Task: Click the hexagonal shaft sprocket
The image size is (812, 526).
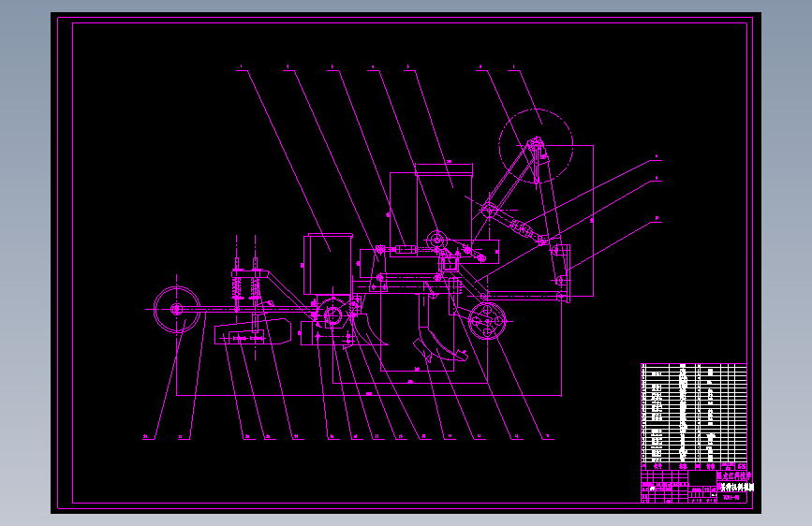Action: (333, 315)
